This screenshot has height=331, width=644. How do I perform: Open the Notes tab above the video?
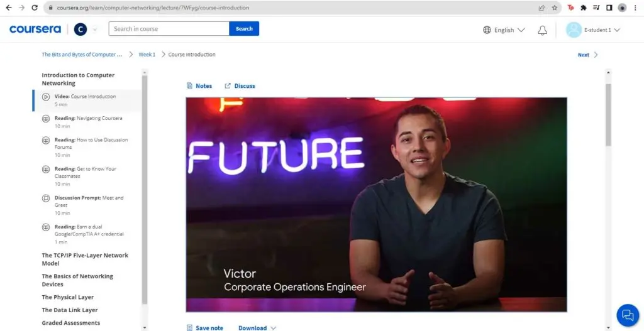(x=199, y=85)
